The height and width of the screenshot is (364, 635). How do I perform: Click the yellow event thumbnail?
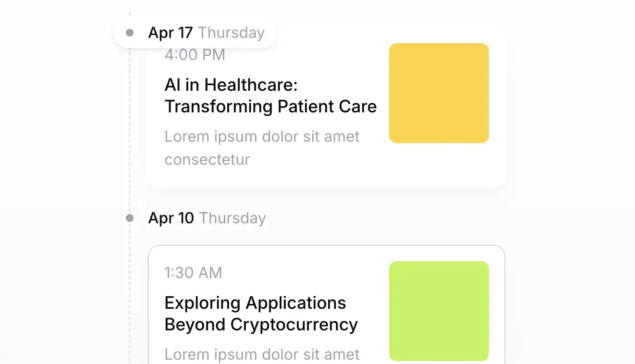[x=439, y=93]
